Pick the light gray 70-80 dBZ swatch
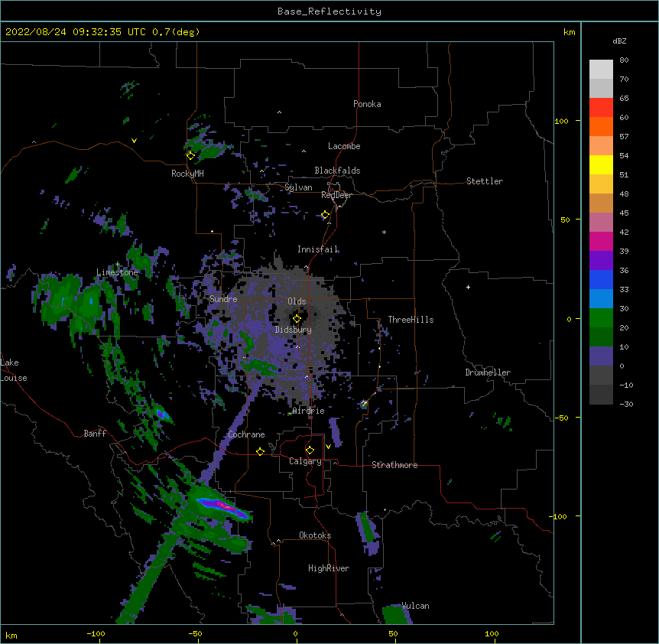The image size is (659, 644). [x=601, y=70]
